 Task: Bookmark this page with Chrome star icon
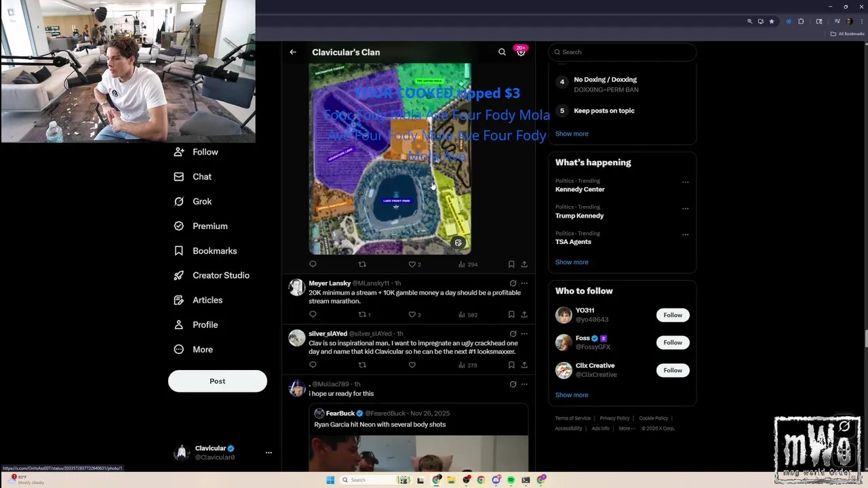771,22
